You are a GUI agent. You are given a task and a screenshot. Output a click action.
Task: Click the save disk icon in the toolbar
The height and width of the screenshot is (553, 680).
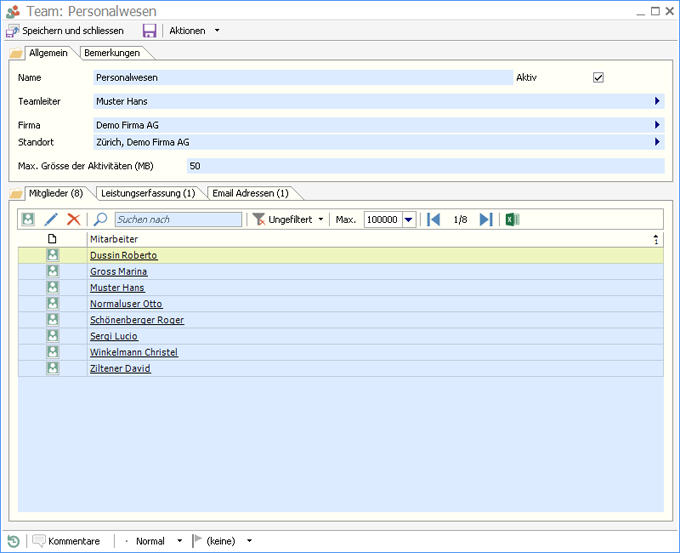(x=149, y=31)
